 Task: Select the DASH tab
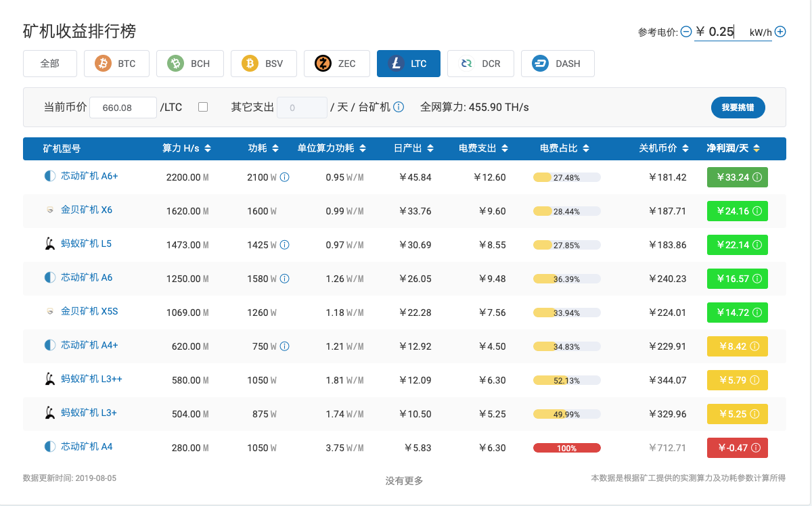[x=558, y=63]
